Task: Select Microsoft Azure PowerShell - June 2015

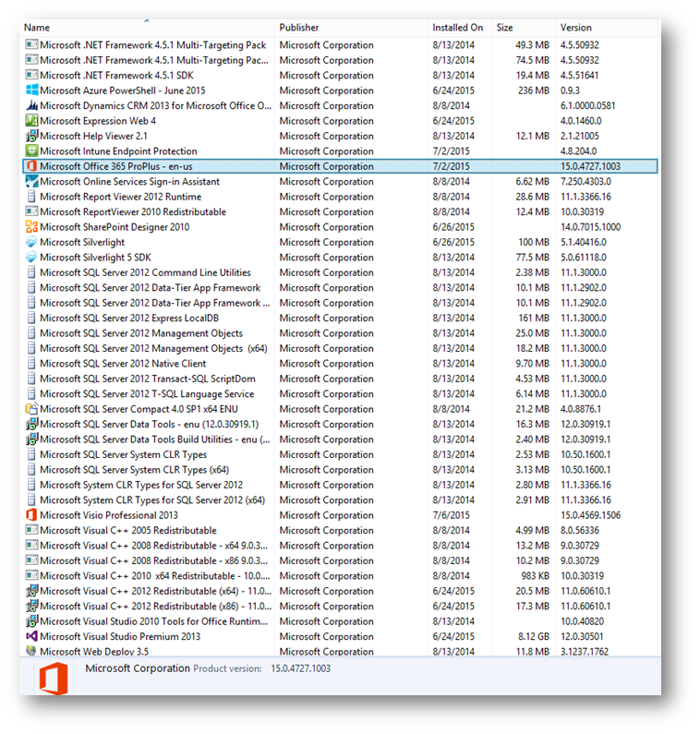Action: pos(123,90)
